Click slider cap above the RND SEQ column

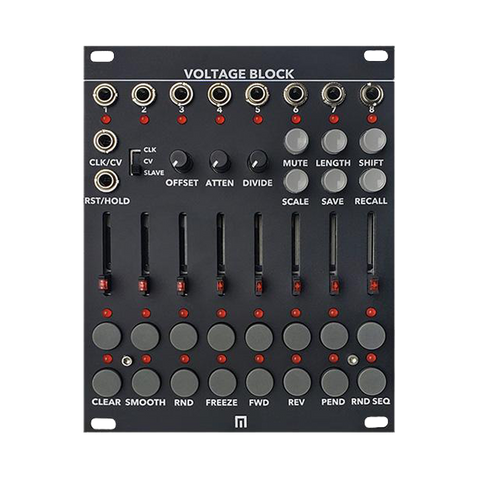pos(374,285)
